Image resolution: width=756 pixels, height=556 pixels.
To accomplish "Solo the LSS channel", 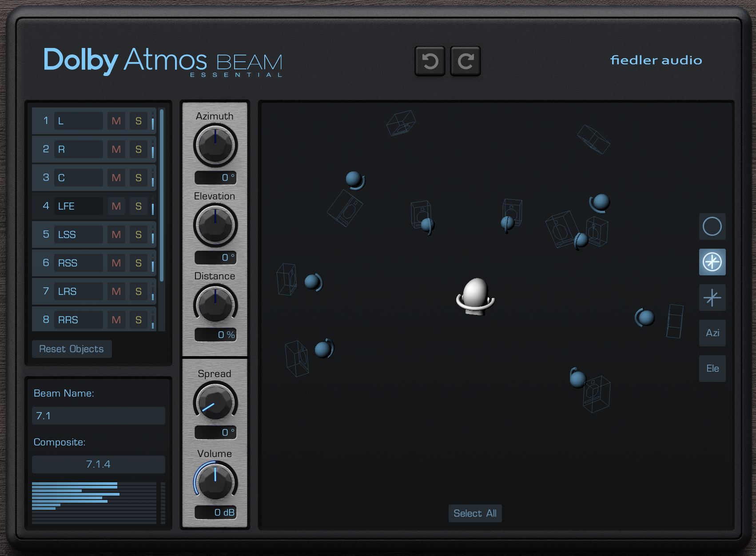I will 139,234.
